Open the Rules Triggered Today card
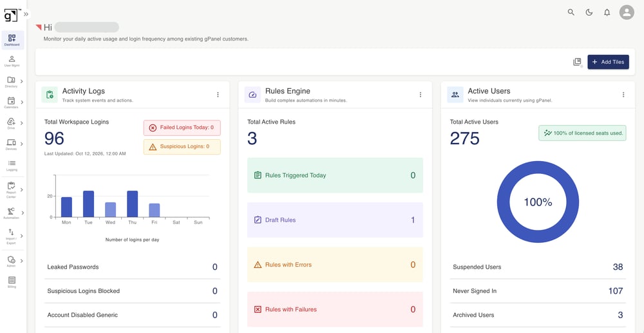 [x=335, y=175]
